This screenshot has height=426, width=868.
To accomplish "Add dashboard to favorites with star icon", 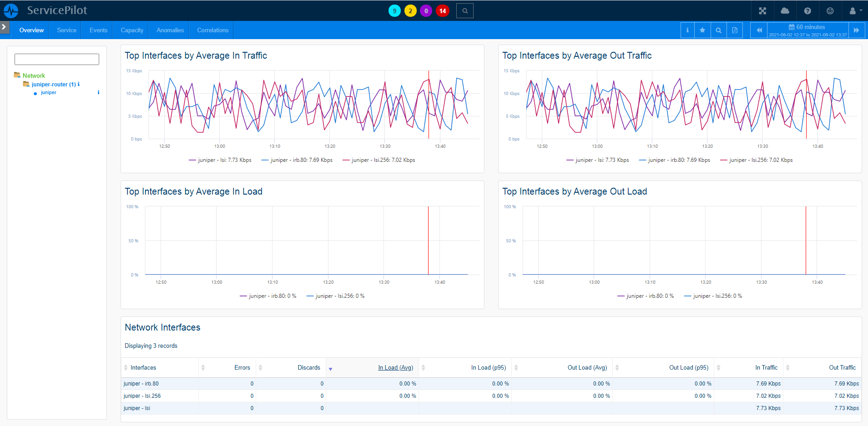I will point(702,30).
